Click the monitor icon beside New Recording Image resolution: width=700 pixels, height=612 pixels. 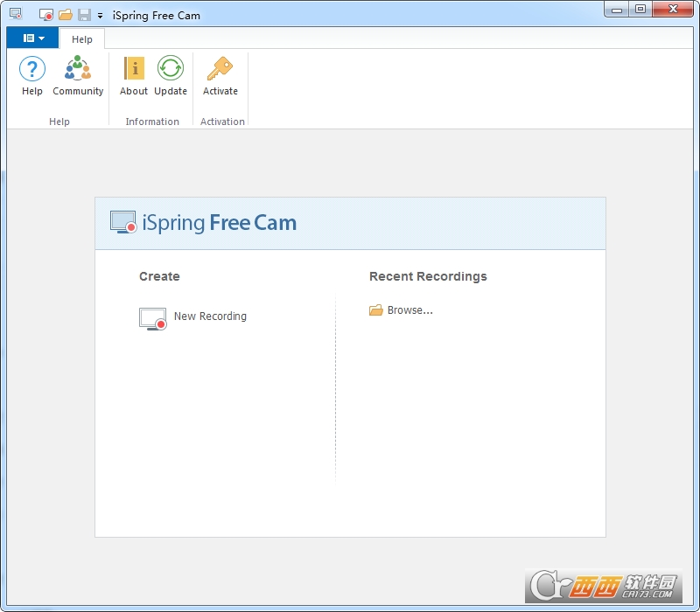(152, 318)
